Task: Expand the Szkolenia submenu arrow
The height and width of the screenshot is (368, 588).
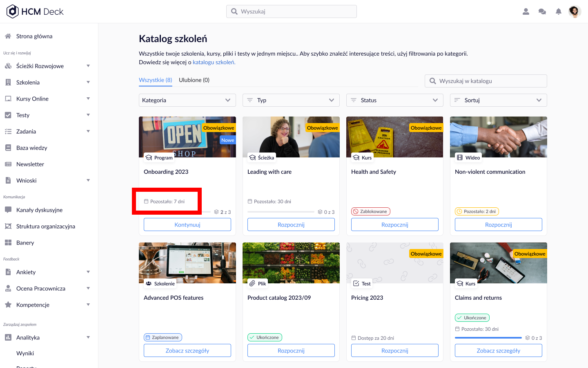Action: coord(88,82)
